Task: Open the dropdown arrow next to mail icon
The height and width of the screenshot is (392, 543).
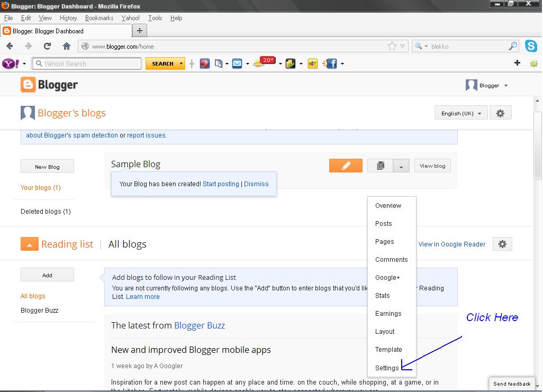Action: coord(247,63)
